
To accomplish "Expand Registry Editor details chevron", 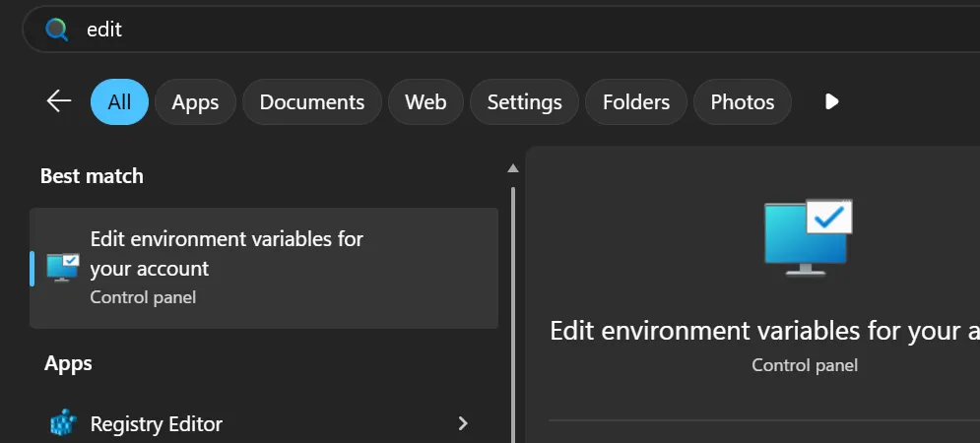I will [x=463, y=423].
